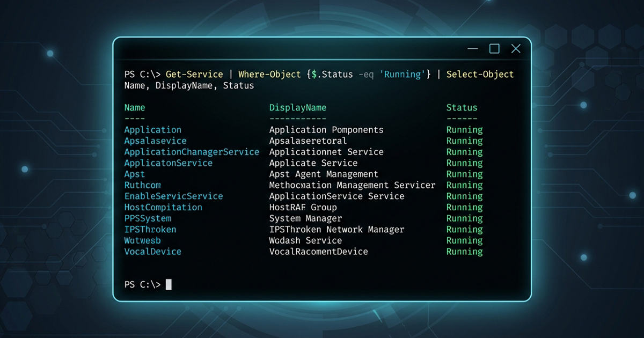Click the Name column header

(135, 107)
